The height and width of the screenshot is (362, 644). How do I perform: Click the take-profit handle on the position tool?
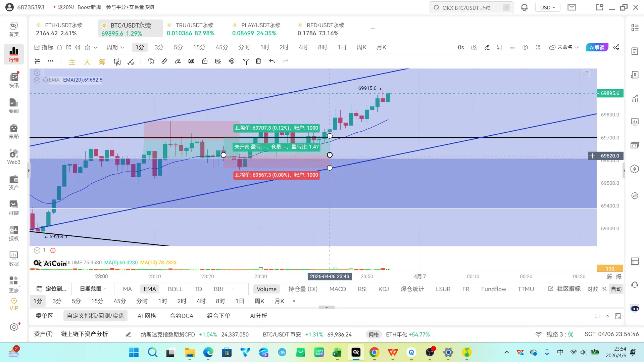(x=330, y=136)
